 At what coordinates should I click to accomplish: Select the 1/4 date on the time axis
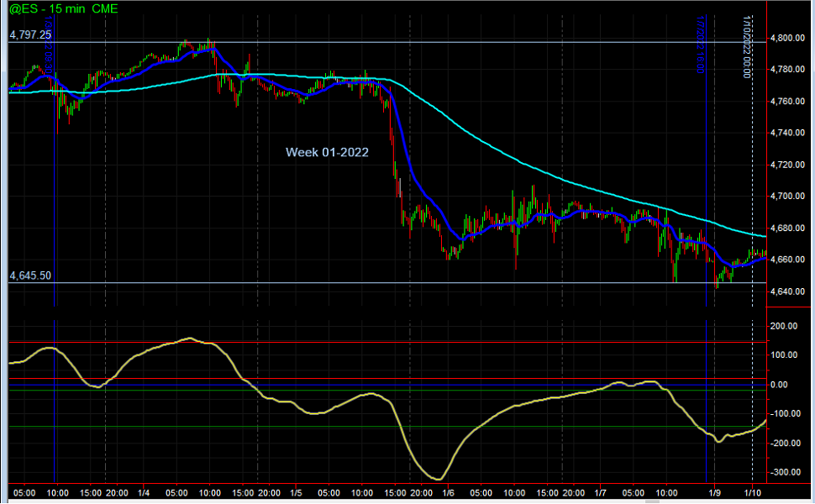point(144,492)
